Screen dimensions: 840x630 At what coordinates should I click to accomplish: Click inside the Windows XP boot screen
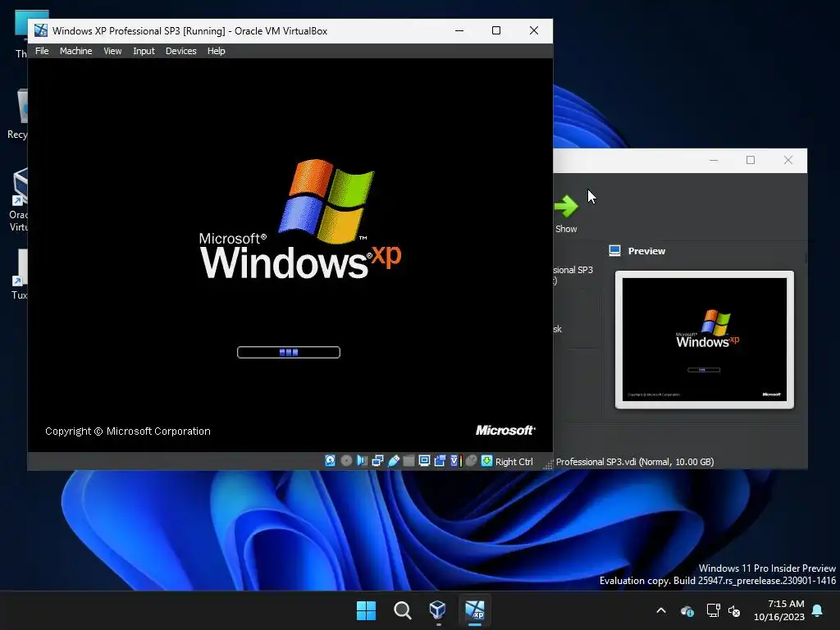pyautogui.click(x=290, y=254)
